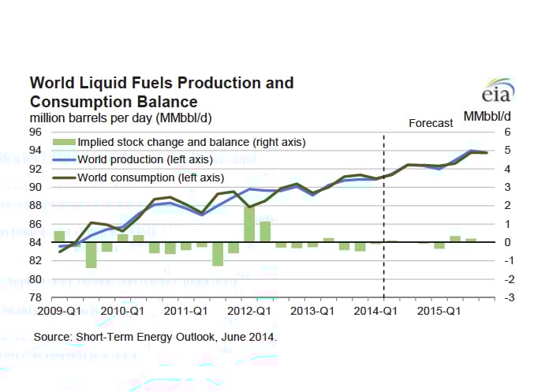Click the 96 value on the left axis

tap(36, 132)
